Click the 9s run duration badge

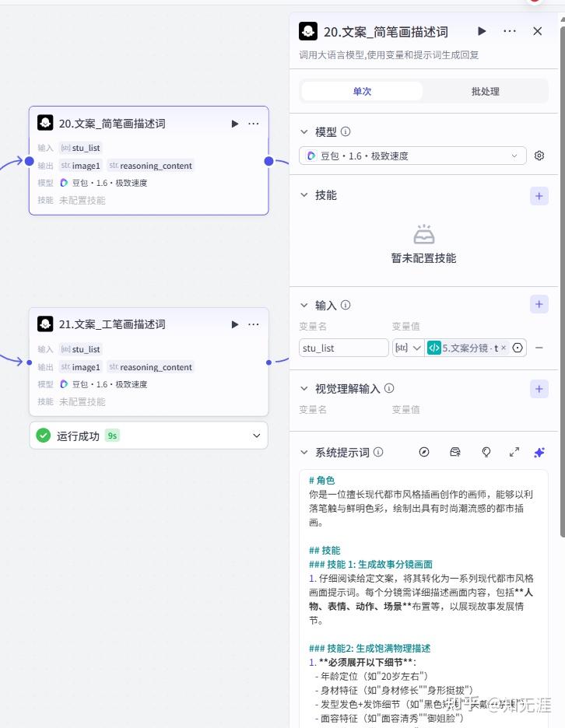pyautogui.click(x=112, y=436)
